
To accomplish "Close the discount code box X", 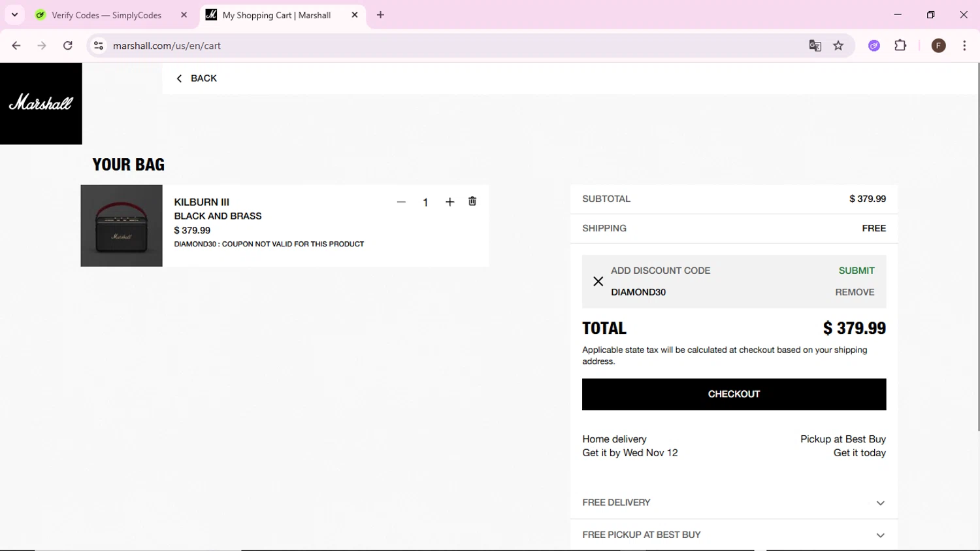I will click(598, 282).
